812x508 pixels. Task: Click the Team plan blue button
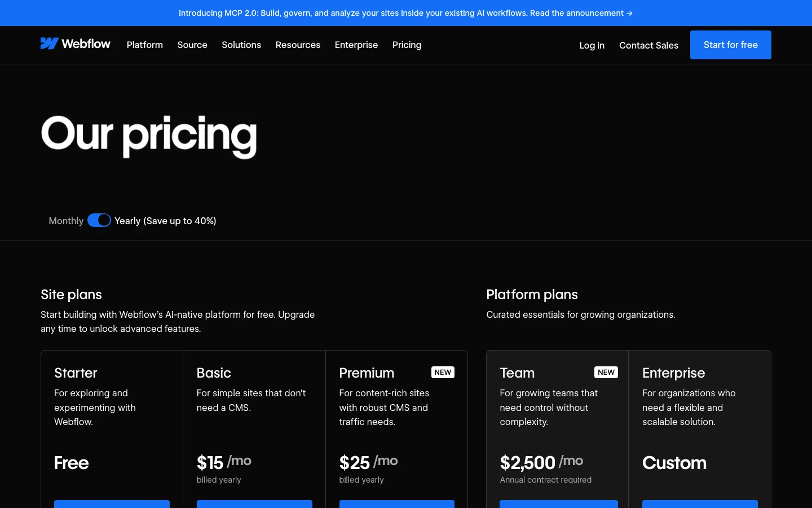click(x=559, y=504)
